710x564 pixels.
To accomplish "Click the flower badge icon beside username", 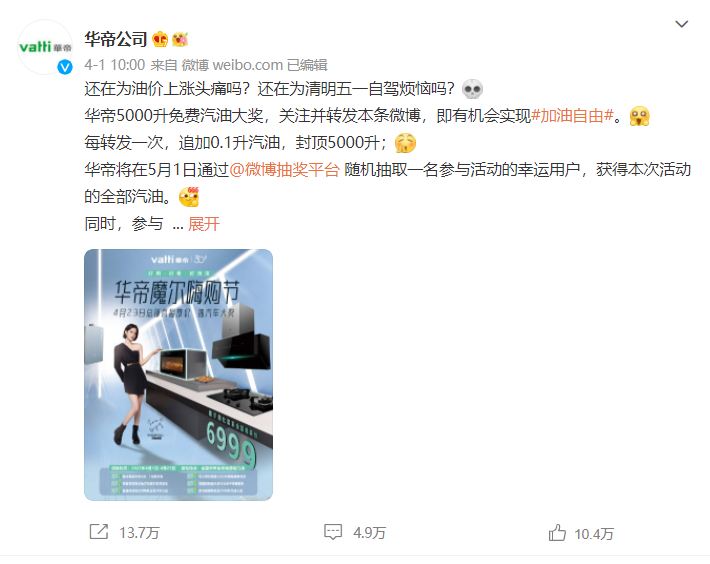I will coord(180,40).
